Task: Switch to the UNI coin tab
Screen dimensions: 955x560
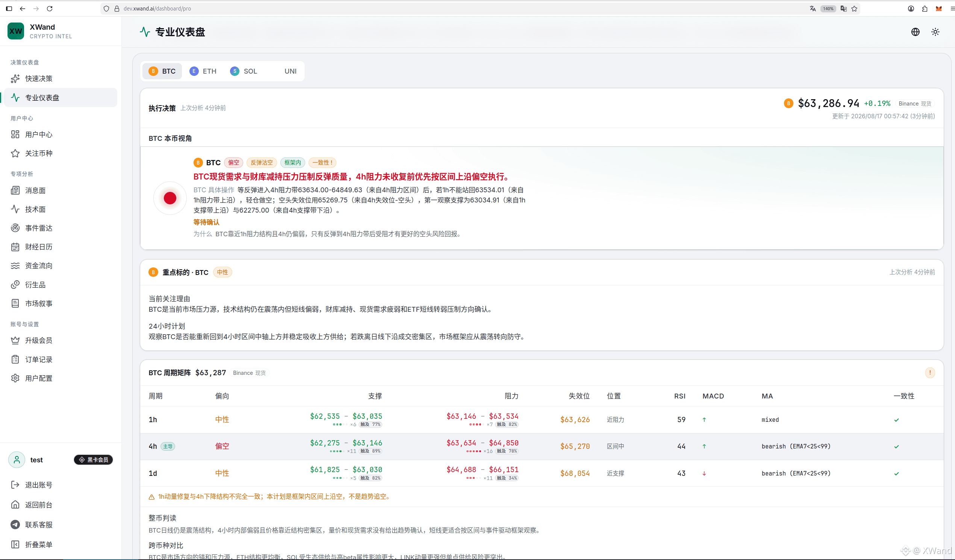Action: pos(284,71)
